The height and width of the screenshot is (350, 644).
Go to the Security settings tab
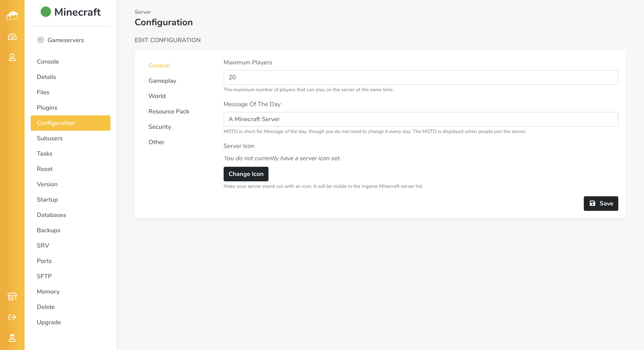tap(160, 127)
